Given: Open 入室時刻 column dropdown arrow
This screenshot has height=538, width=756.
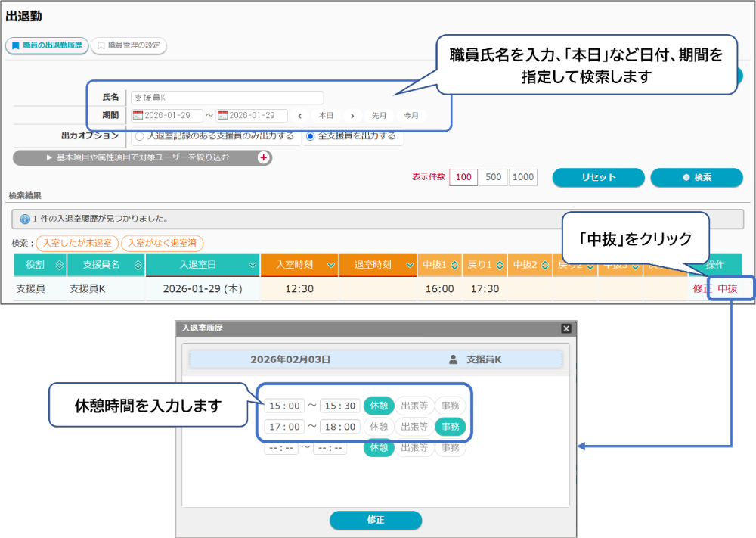Looking at the screenshot, I should pyautogui.click(x=330, y=266).
